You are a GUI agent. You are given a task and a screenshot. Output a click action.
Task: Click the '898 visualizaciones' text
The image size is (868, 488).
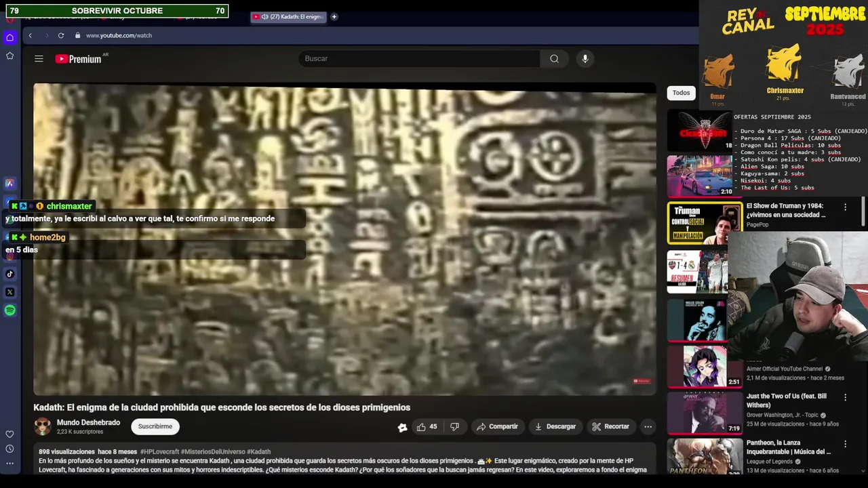(66, 451)
